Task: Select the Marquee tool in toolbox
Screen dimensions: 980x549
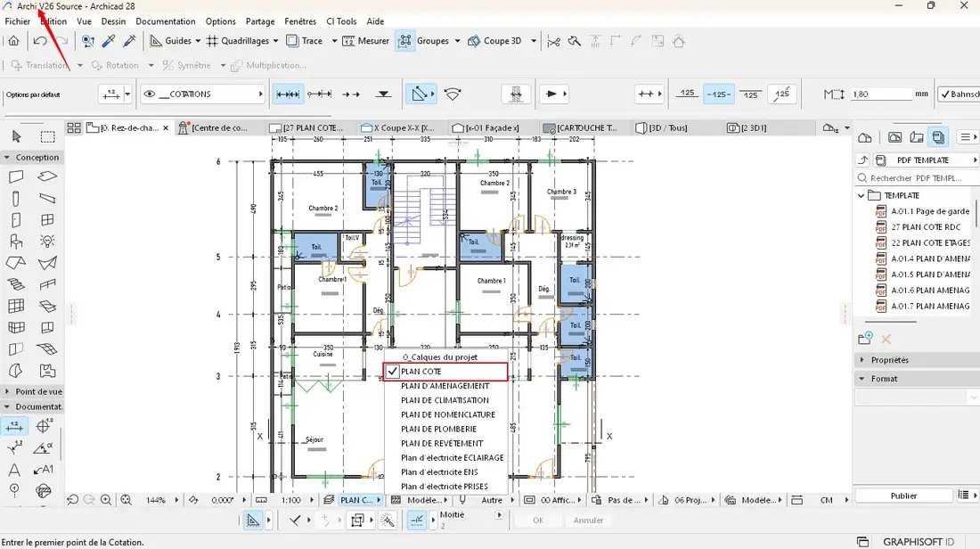Action: (x=47, y=136)
